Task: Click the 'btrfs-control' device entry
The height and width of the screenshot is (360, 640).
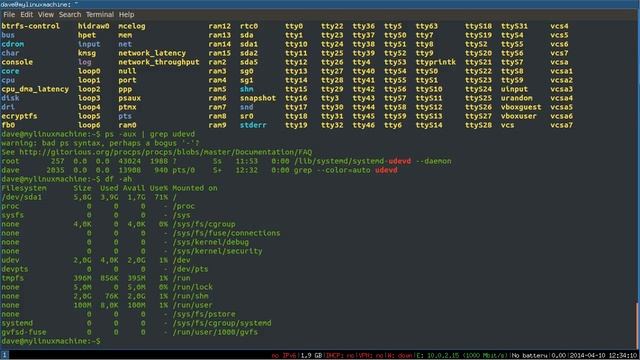Action: click(x=31, y=26)
